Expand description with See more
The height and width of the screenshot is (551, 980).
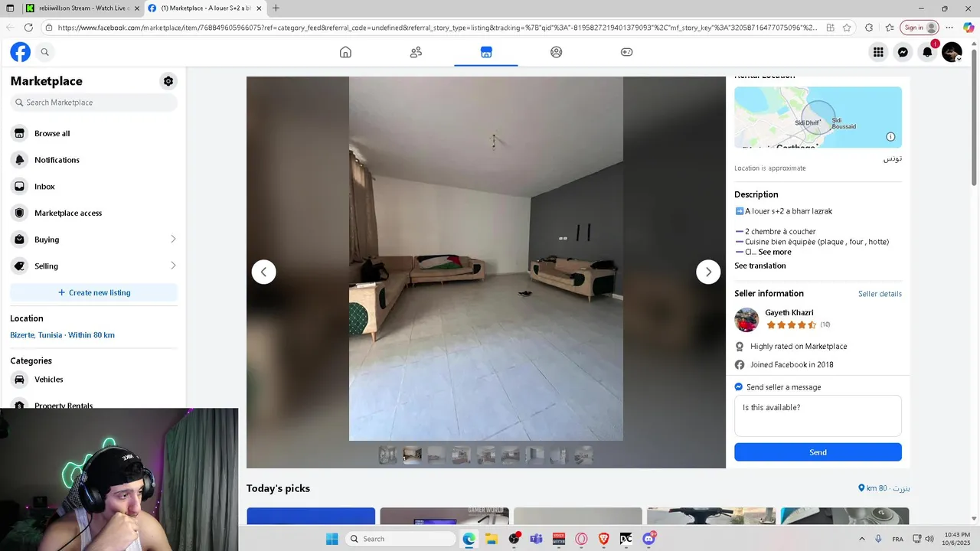[775, 252]
